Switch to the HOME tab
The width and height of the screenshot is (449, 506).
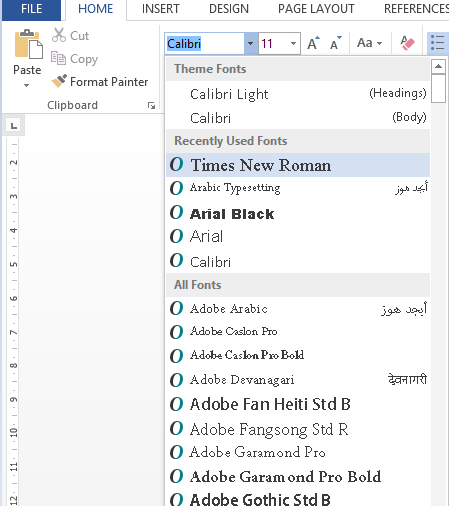96,9
